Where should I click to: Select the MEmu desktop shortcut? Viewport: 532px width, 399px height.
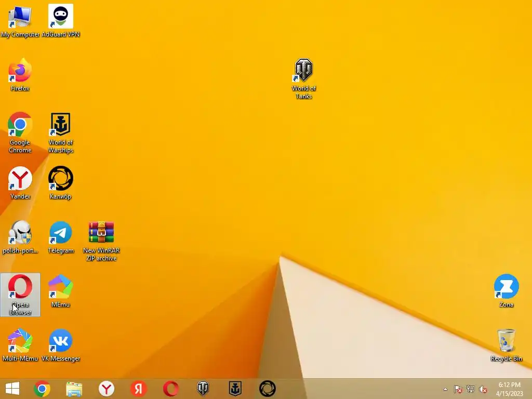point(61,291)
